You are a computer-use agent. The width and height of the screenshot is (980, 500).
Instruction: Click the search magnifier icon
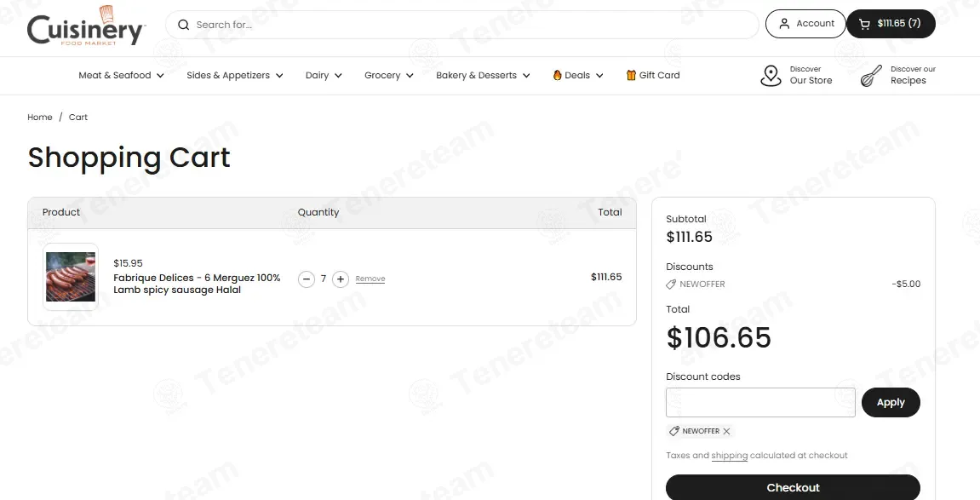click(183, 25)
